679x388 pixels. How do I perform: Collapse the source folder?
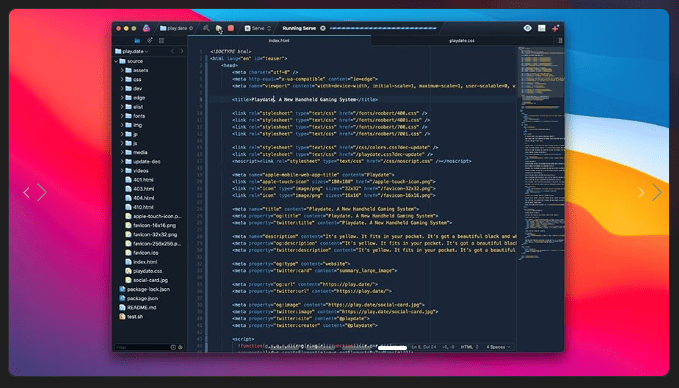[x=116, y=61]
